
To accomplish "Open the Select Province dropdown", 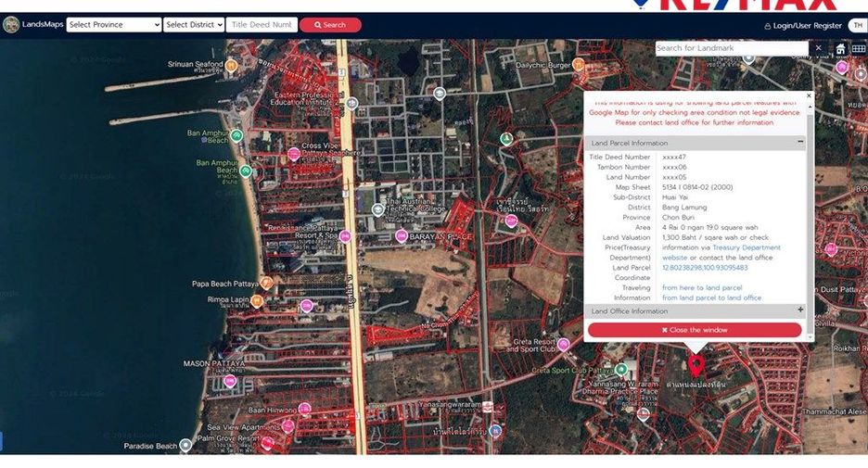I will pos(114,25).
